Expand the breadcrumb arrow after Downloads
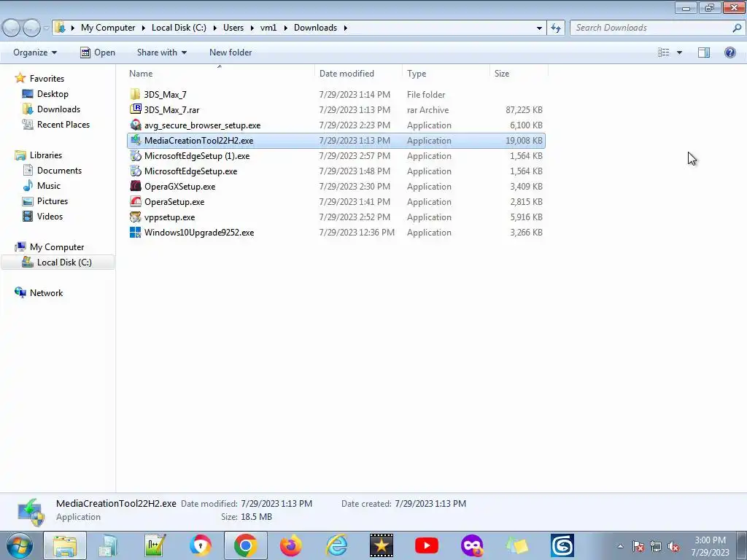 pyautogui.click(x=345, y=28)
